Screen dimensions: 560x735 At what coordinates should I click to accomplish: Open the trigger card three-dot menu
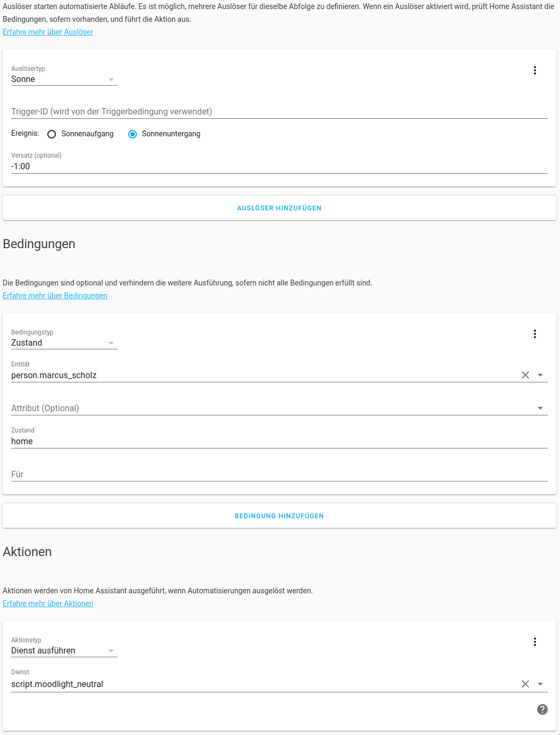click(534, 70)
